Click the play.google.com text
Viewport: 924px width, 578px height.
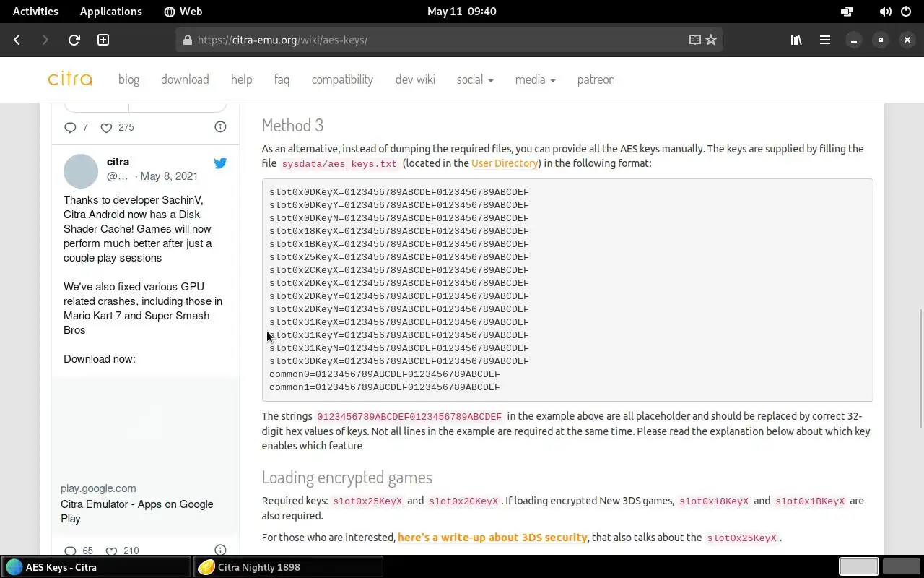[98, 488]
